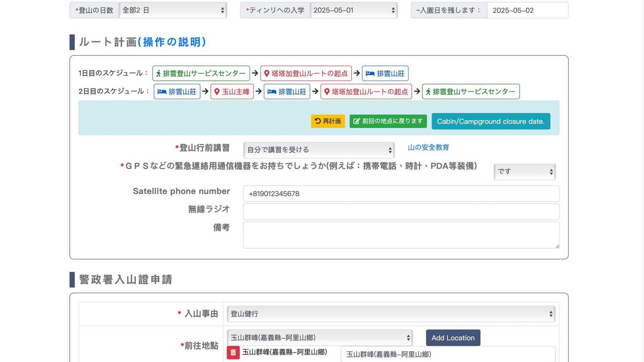Viewport: 644px width, 362px height.
Task: Click the 再計画 reset button
Action: pos(328,121)
